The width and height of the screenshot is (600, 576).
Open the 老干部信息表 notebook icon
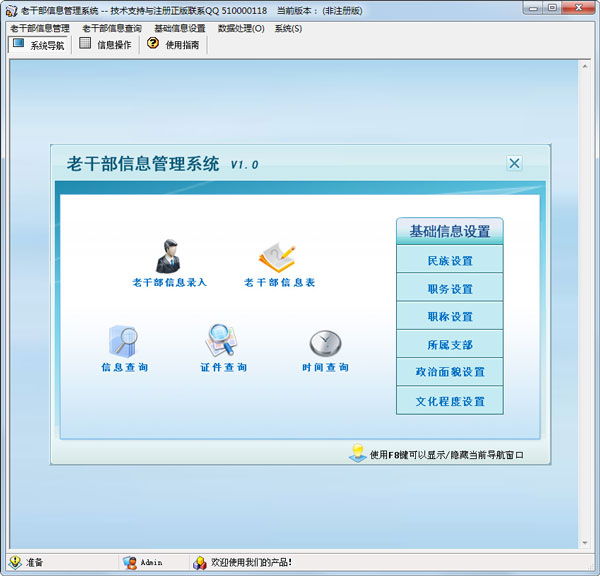277,256
